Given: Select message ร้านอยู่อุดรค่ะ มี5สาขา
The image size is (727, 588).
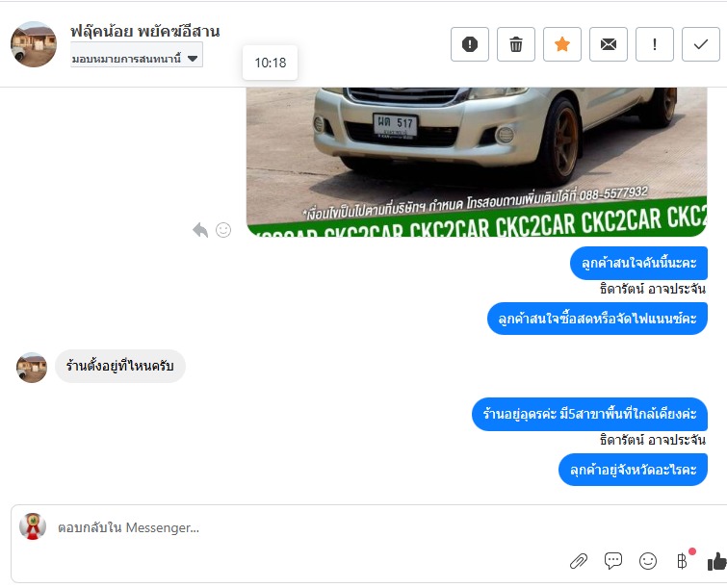Looking at the screenshot, I should pos(589,414).
